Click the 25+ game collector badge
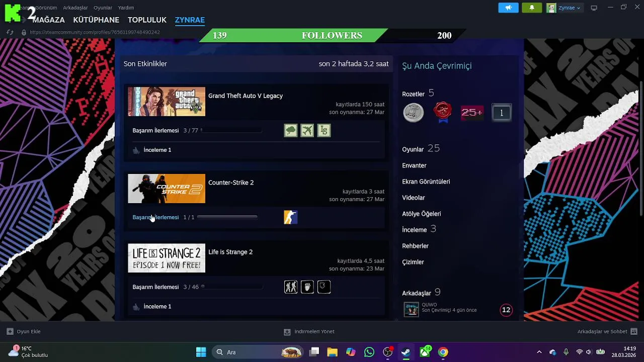This screenshot has height=362, width=644. [x=472, y=113]
